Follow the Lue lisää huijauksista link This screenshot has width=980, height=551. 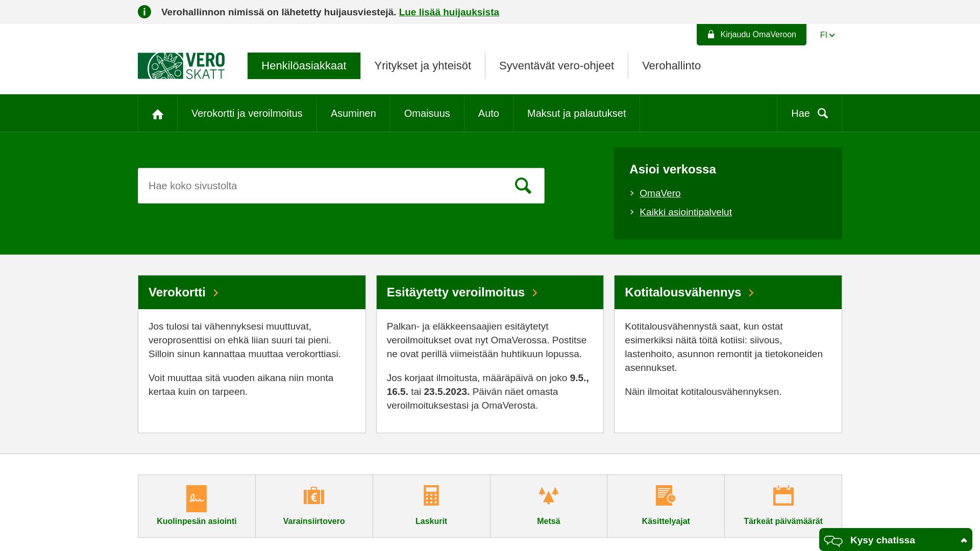[449, 12]
